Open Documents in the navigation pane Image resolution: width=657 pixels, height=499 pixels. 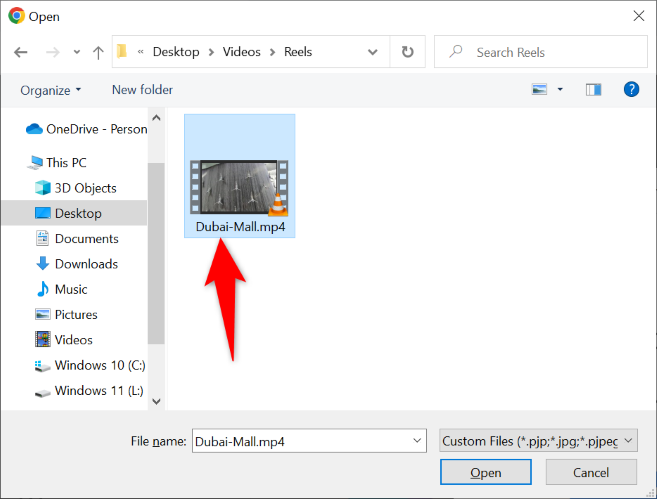click(77, 238)
